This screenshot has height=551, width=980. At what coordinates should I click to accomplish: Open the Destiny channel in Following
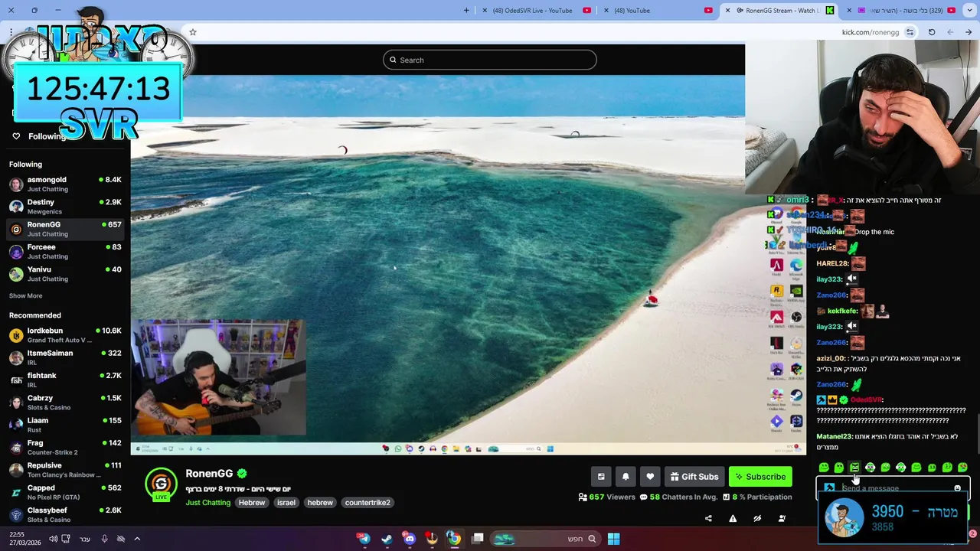65,207
